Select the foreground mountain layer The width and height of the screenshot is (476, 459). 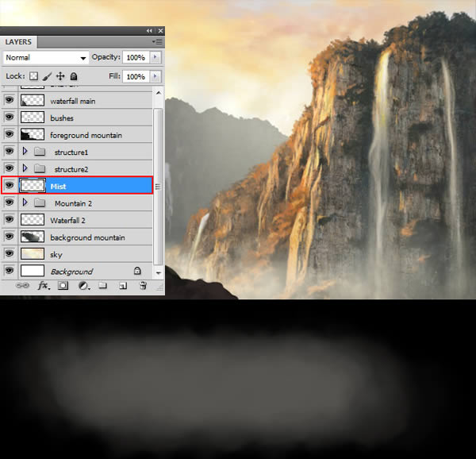[78, 134]
